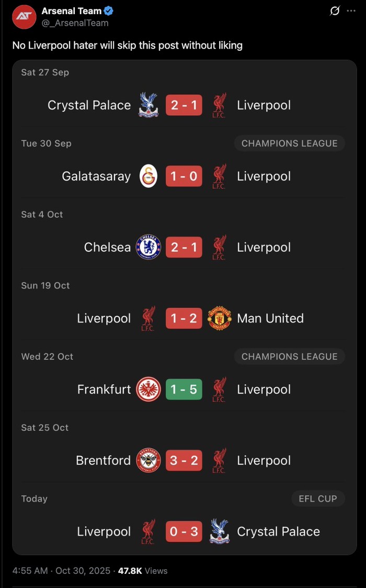The width and height of the screenshot is (366, 588).
Task: Click the Galatasaray club badge
Action: [x=149, y=176]
